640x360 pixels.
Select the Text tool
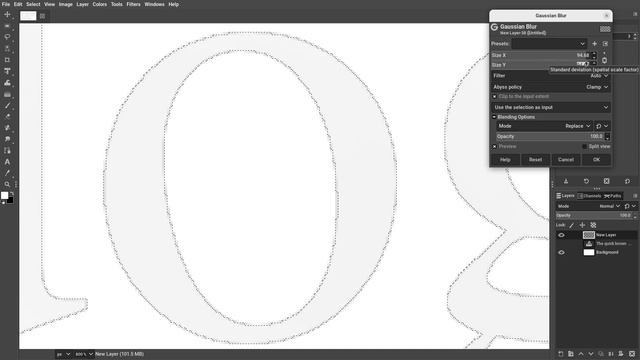tap(7, 162)
